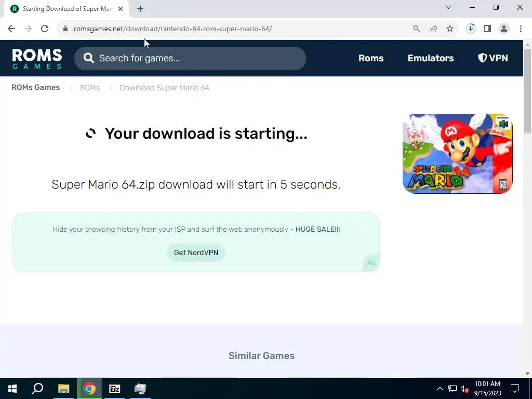Viewport: 532px width, 399px height.
Task: Click the address bar URL
Action: (172, 29)
